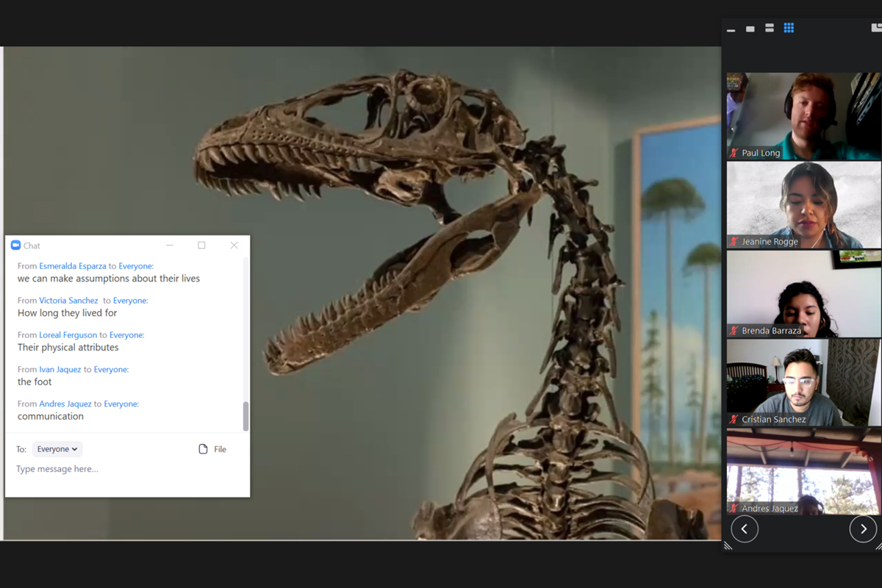Screen dimensions: 882x588
Task: Click Everyone link in Esmeralda Esparza's message
Action: pos(136,266)
